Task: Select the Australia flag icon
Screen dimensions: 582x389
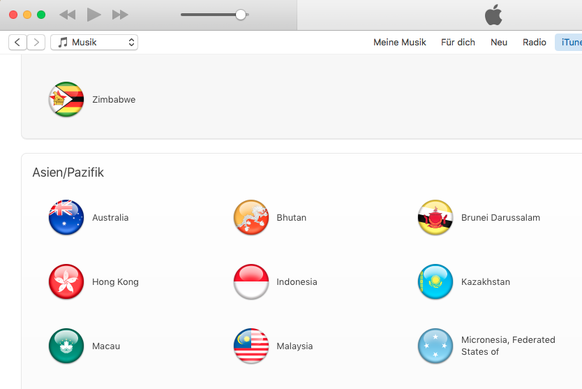Action: pyautogui.click(x=66, y=218)
